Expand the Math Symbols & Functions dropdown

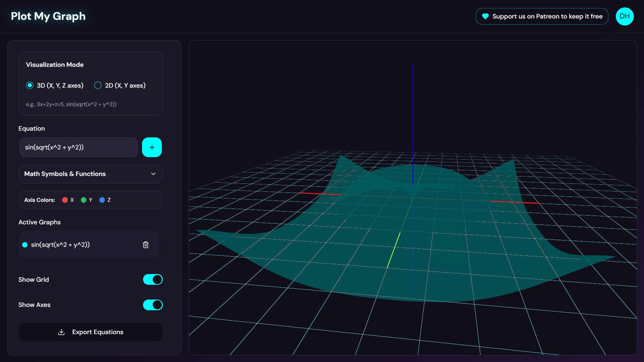tap(91, 174)
